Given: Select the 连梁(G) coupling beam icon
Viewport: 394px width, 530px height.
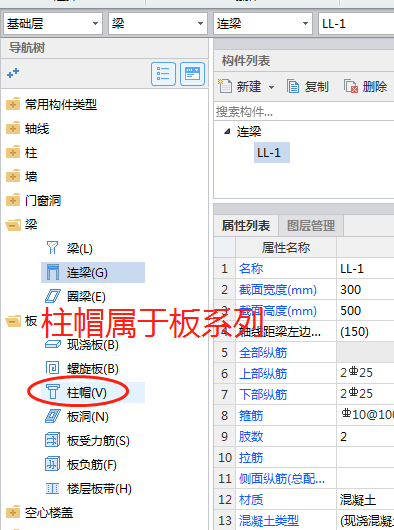Looking at the screenshot, I should point(52,272).
